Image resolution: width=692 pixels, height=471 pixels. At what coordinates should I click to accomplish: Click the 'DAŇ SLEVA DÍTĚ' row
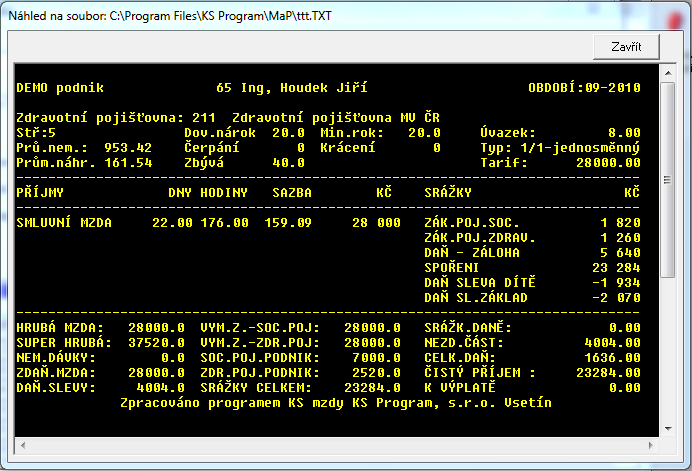pos(532,282)
